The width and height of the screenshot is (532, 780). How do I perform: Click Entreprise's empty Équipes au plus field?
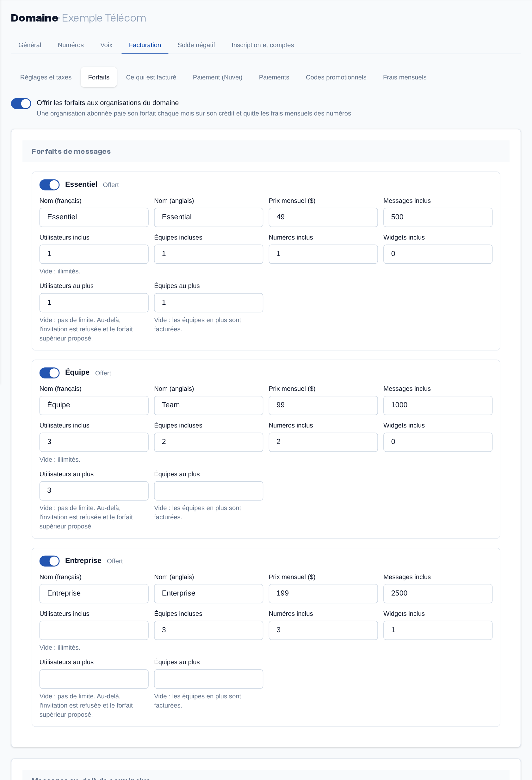pos(209,679)
